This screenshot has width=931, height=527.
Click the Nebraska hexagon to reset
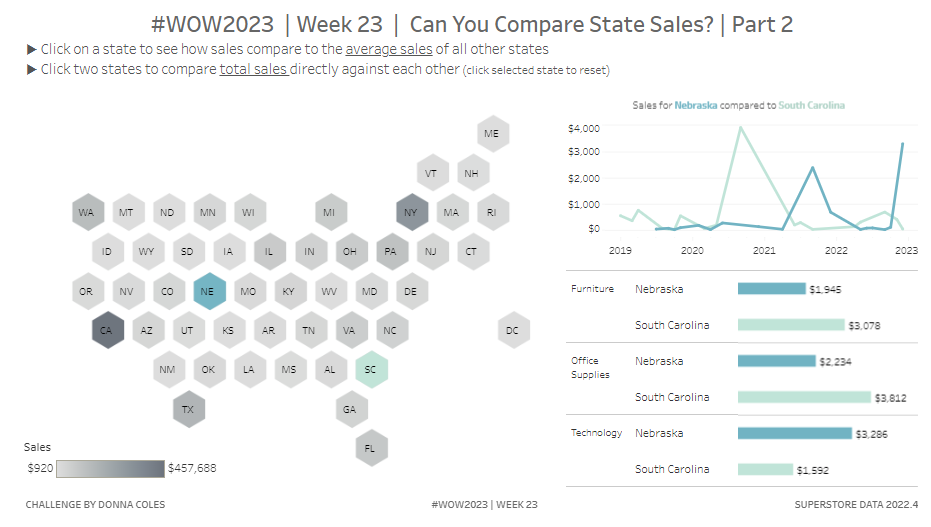(208, 292)
